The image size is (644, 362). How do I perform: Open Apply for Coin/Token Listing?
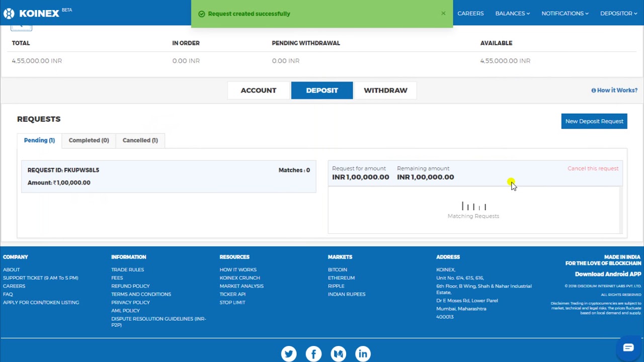point(41,302)
